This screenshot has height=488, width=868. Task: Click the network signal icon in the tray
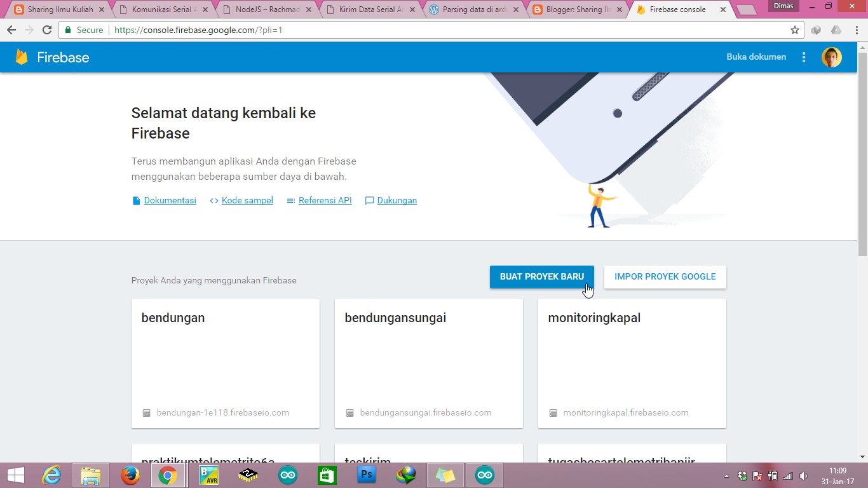click(x=788, y=476)
